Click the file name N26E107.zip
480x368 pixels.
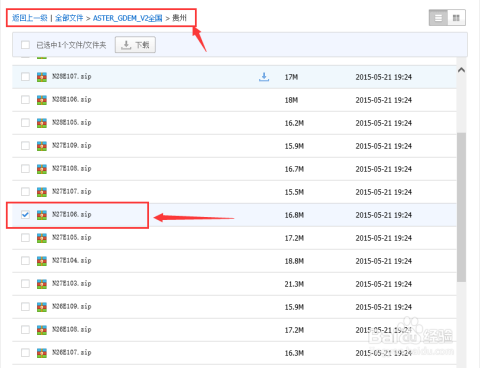tap(72, 353)
